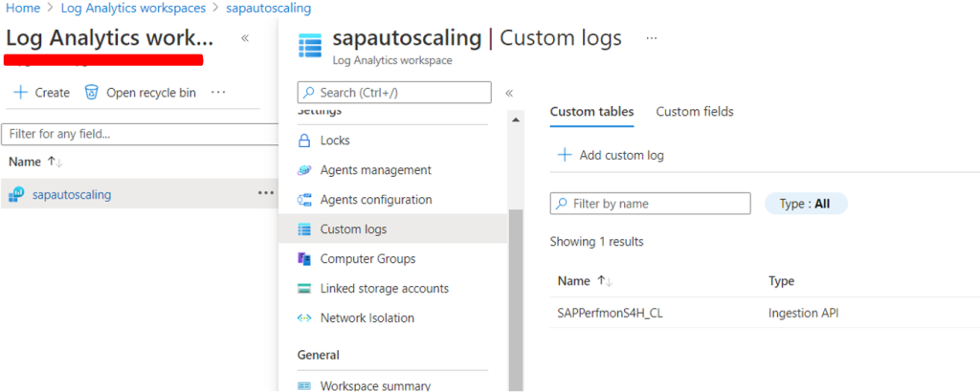Open the ellipsis menu for sapautoscaling row
Screen dimensions: 980x392
(266, 193)
